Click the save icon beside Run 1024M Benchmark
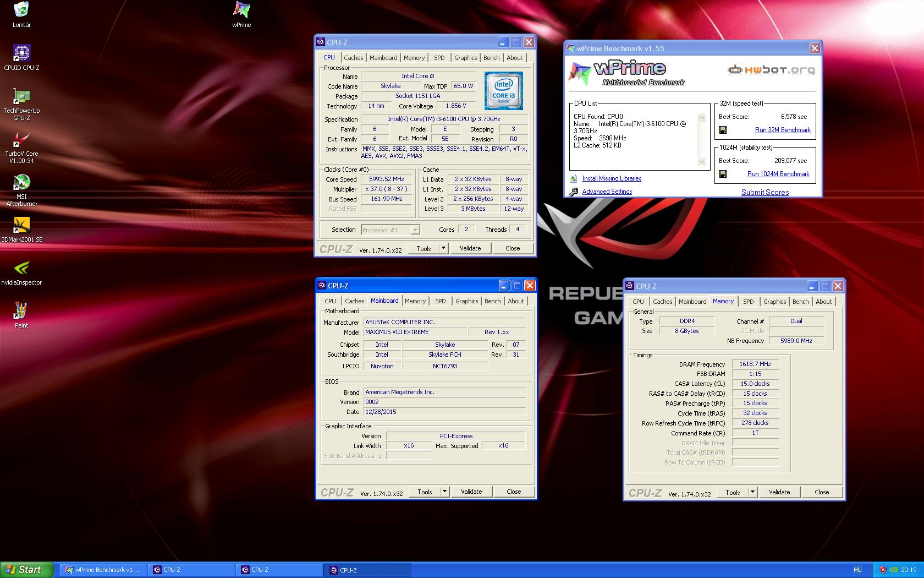The width and height of the screenshot is (924, 578). (723, 174)
